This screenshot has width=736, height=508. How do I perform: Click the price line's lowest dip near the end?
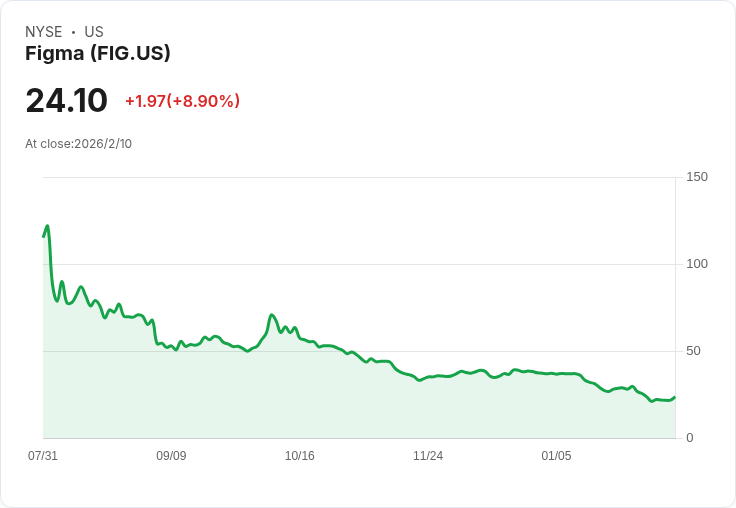652,401
